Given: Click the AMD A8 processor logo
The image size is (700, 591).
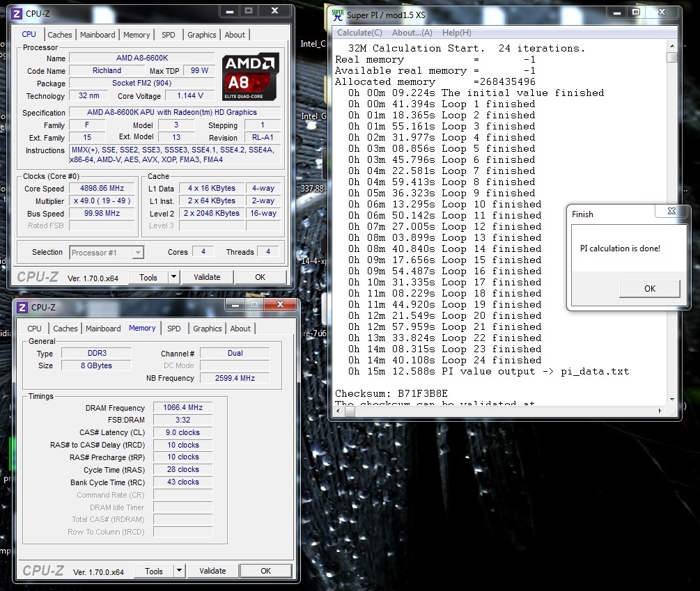Looking at the screenshot, I should (250, 77).
